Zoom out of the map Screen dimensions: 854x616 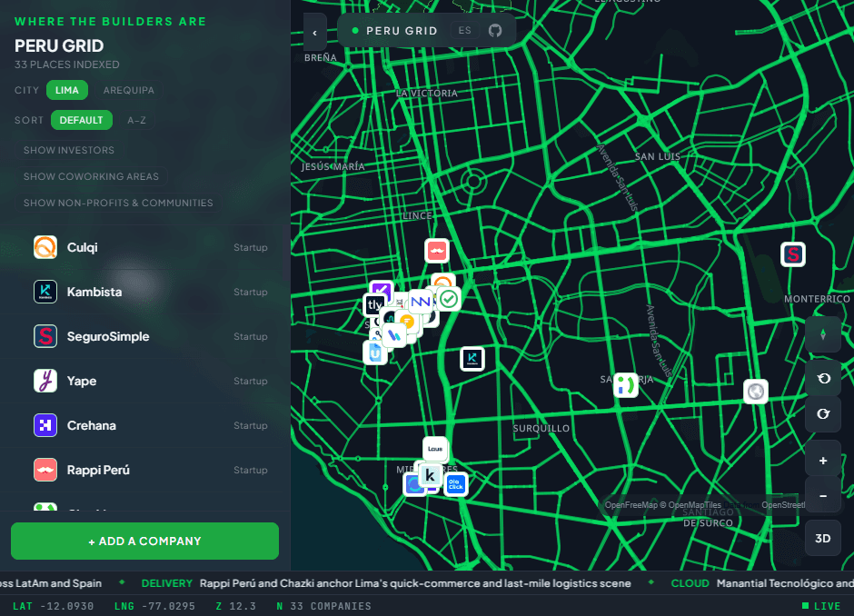(x=823, y=496)
